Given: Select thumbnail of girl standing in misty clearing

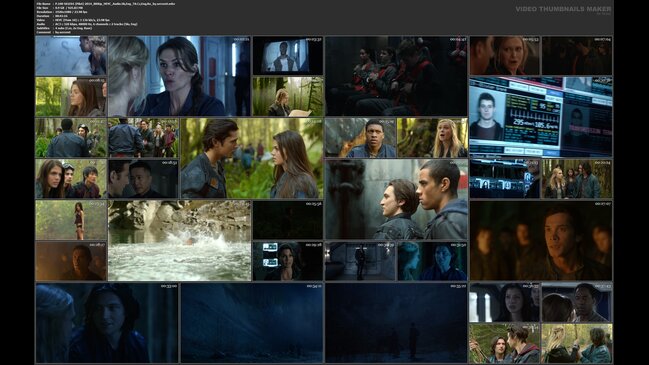Looking at the screenshot, I should [x=71, y=220].
